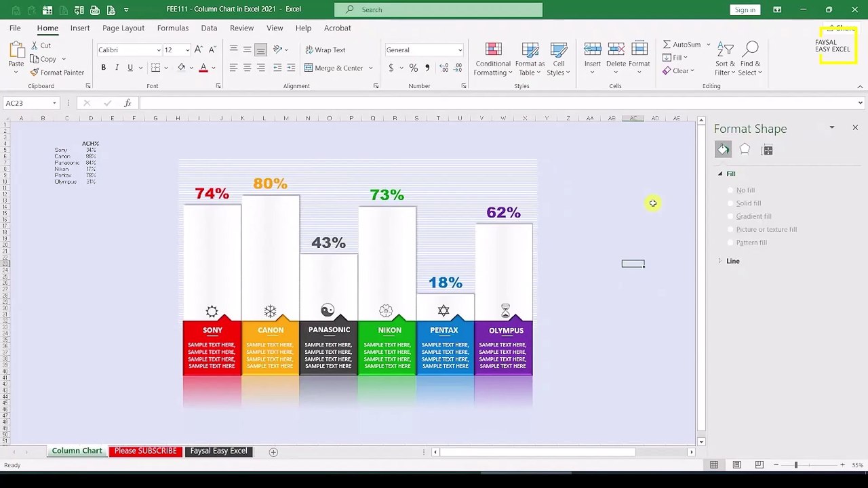Select No fill option
Screen dimensions: 868x488
(x=741, y=190)
